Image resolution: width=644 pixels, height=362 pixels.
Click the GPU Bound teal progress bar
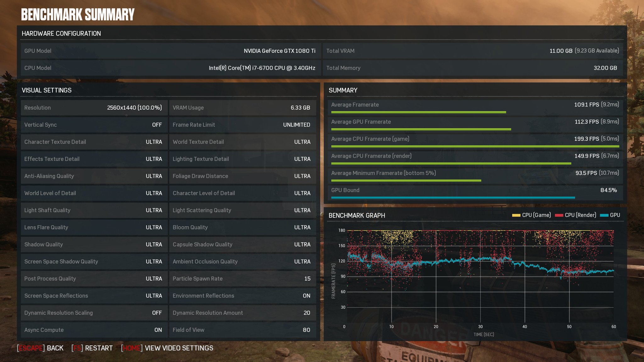tap(453, 198)
